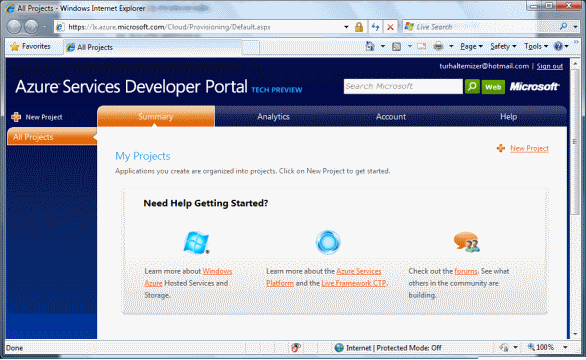Open the Print button dropdown arrow

click(451, 46)
